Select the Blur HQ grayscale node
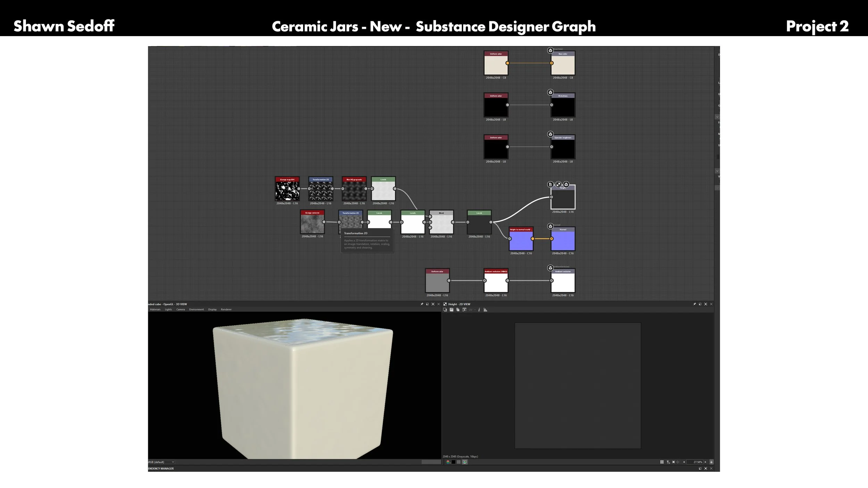The image size is (868, 488). click(354, 189)
